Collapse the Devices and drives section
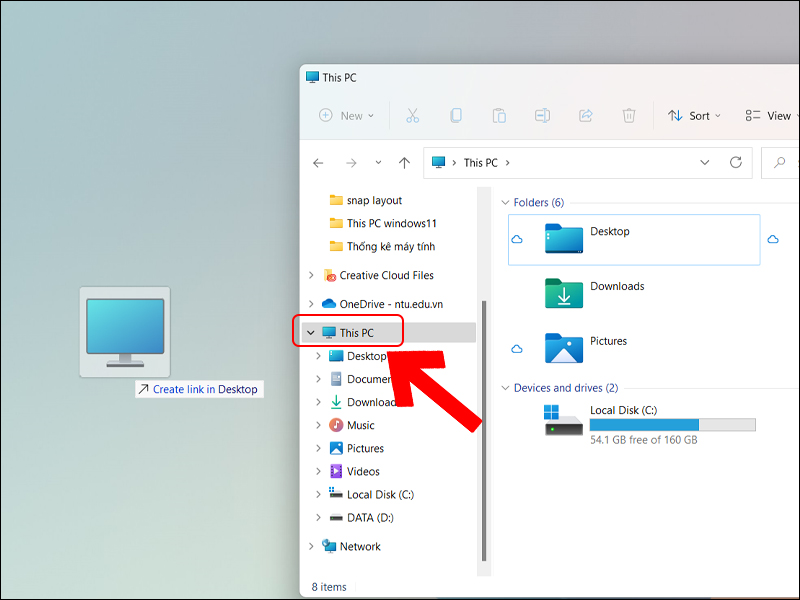800x600 pixels. click(x=506, y=387)
